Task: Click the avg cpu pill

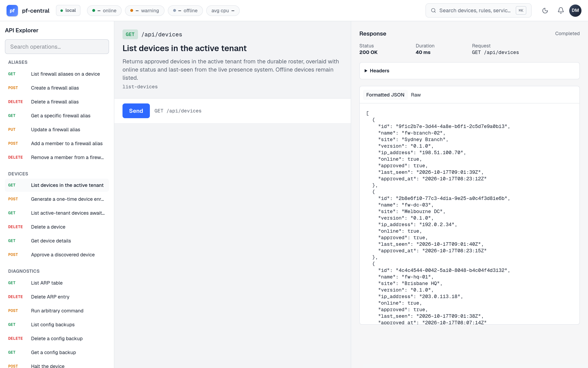Action: click(x=223, y=10)
